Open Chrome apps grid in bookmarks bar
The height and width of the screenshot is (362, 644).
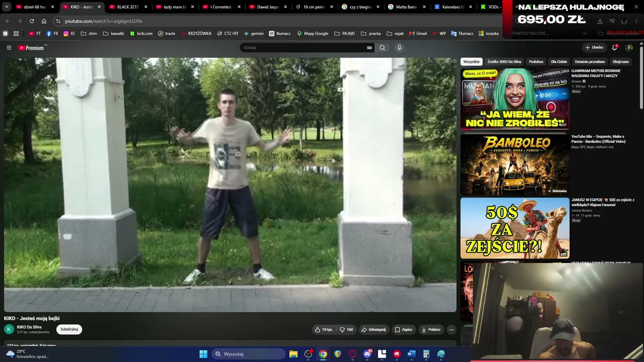click(16, 34)
